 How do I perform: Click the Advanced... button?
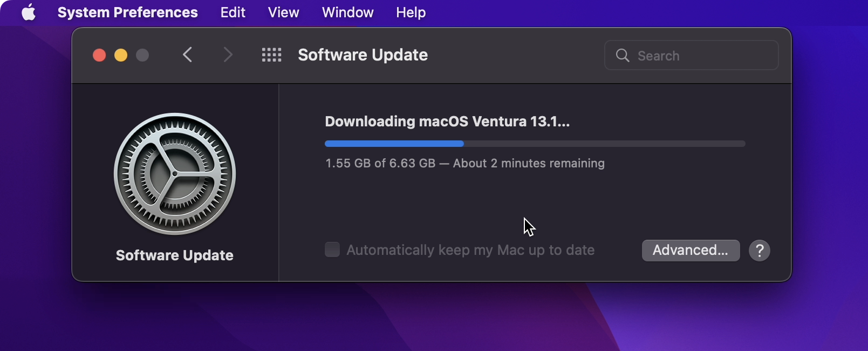pos(691,250)
